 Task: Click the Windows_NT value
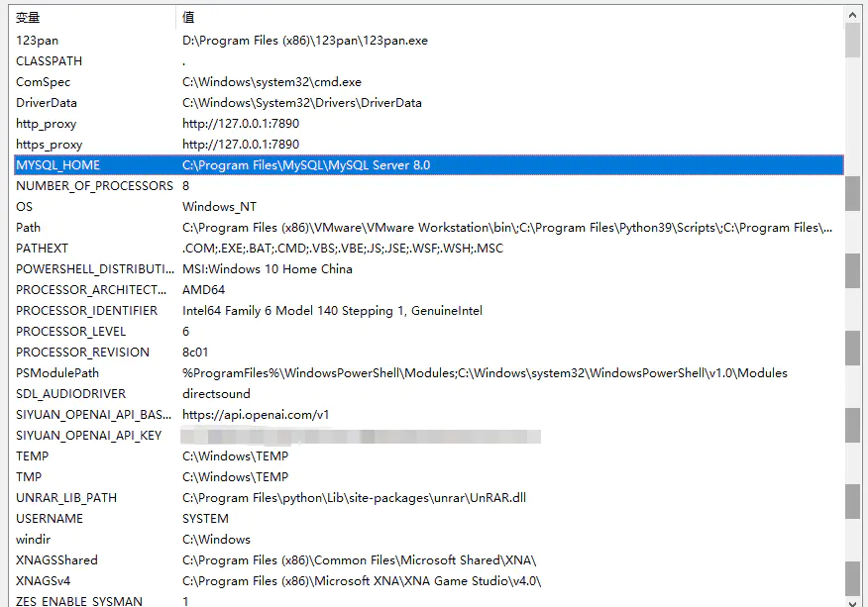[x=219, y=207]
